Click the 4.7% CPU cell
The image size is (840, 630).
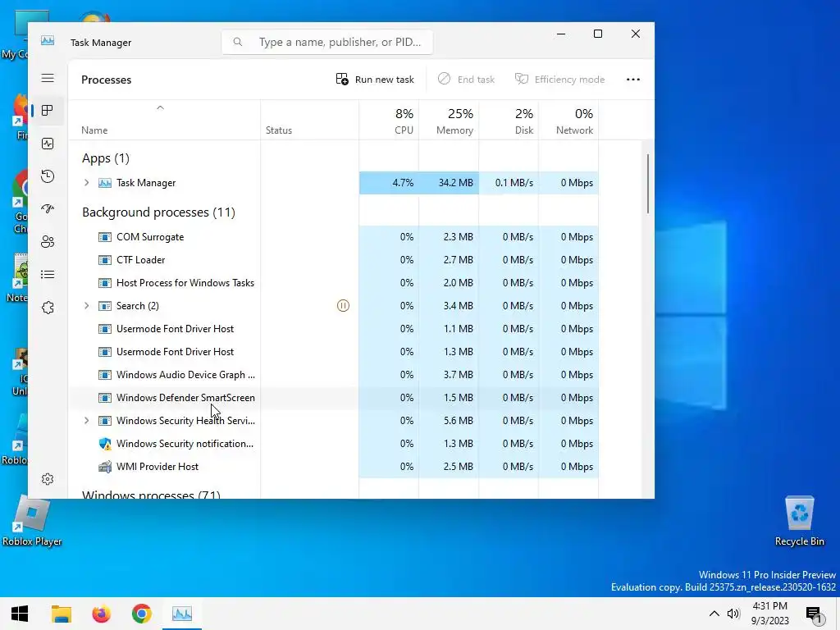[389, 183]
